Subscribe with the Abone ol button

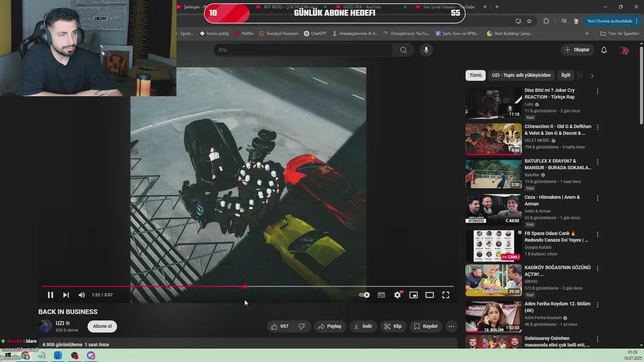click(x=102, y=326)
